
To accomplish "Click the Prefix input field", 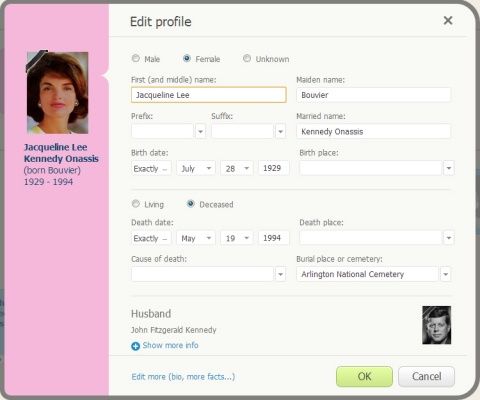I will point(162,132).
